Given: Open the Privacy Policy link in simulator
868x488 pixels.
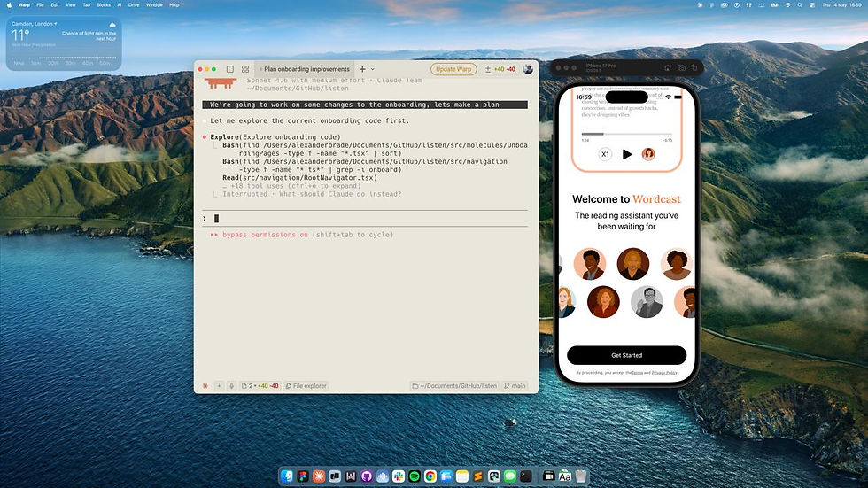Looking at the screenshot, I should click(x=664, y=373).
